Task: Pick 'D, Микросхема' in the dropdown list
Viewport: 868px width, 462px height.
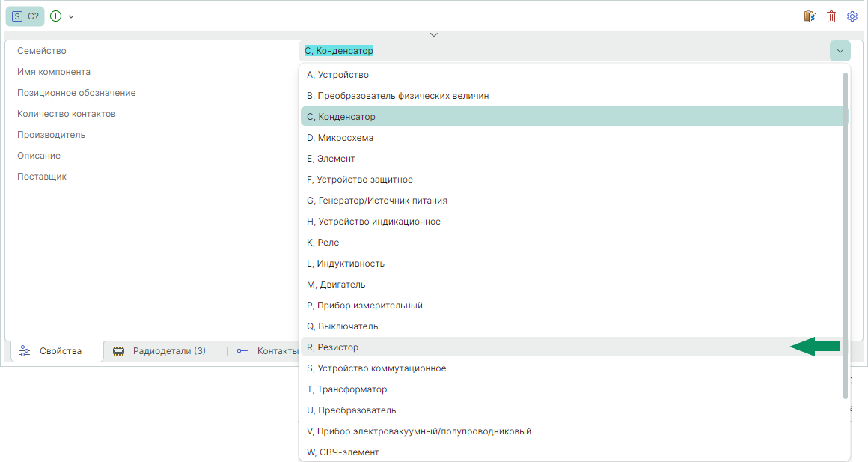Action: point(340,138)
